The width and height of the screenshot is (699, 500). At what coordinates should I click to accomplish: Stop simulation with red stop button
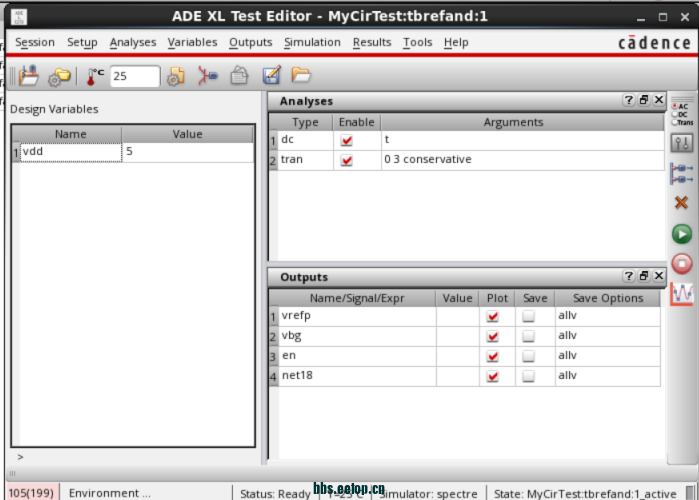[x=682, y=263]
